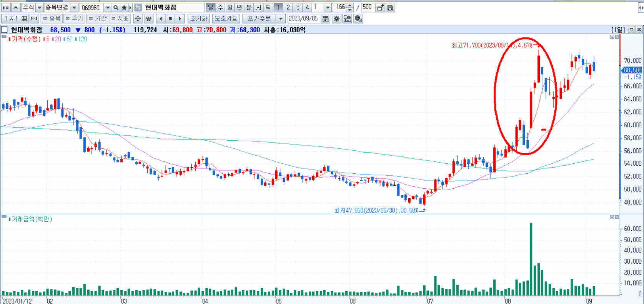The width and height of the screenshot is (644, 304).
Task: Click 호가주문 button
Action: [260, 18]
